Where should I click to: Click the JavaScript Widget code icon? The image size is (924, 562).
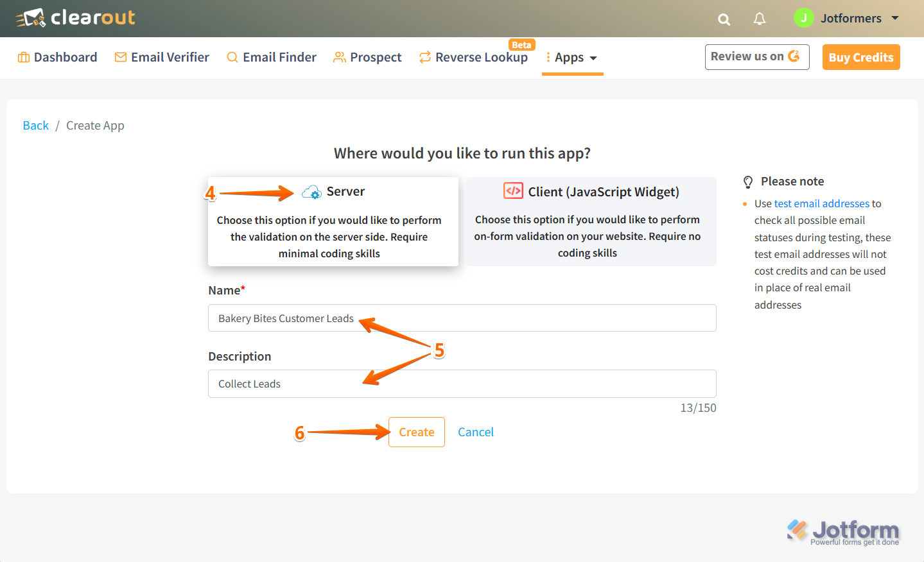513,191
